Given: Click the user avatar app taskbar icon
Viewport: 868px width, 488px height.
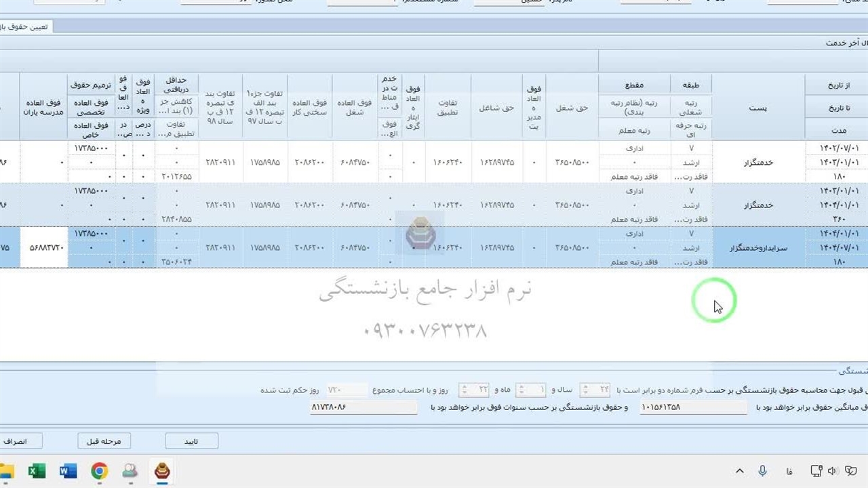Looking at the screenshot, I should coord(130,471).
